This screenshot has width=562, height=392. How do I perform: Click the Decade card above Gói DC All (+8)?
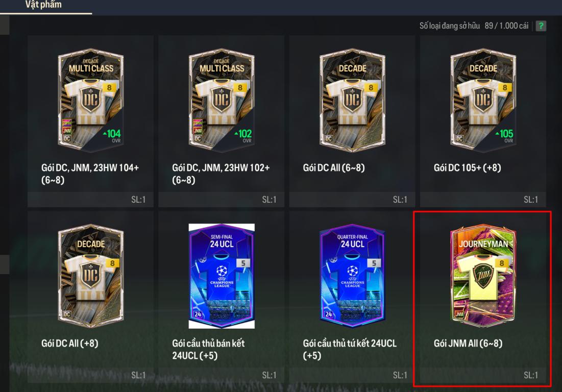coord(91,276)
